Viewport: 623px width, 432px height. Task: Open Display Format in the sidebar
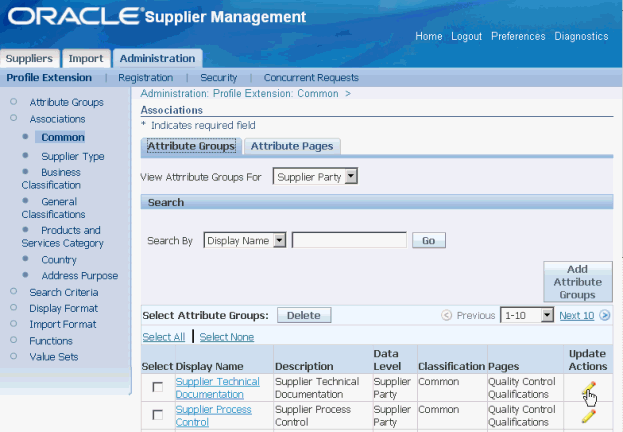[x=64, y=308]
